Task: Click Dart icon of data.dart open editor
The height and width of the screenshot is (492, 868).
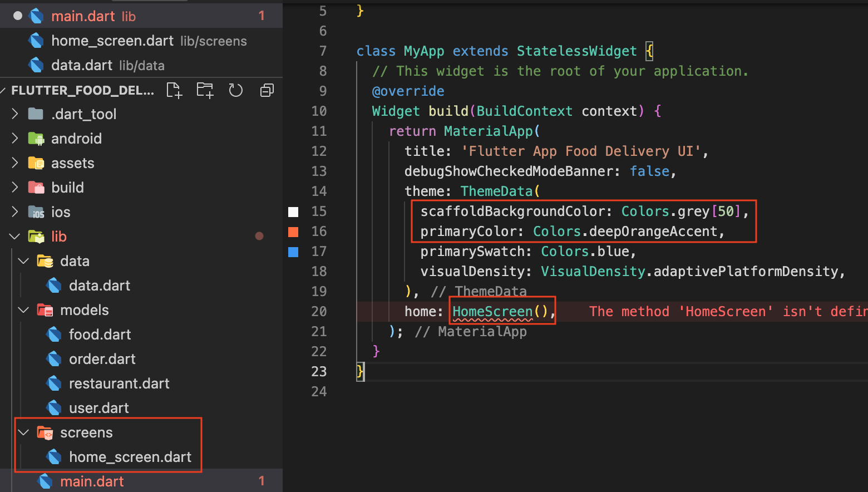Action: pyautogui.click(x=36, y=65)
